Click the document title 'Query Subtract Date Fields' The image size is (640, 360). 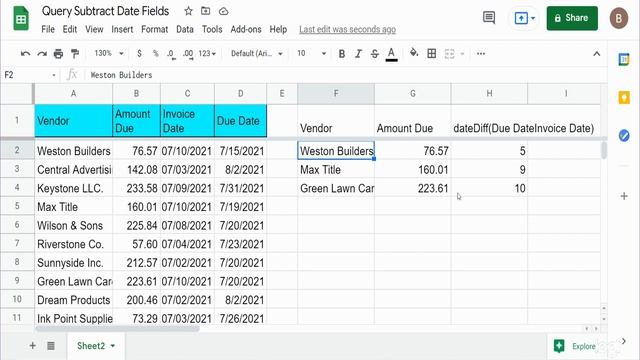coord(105,11)
